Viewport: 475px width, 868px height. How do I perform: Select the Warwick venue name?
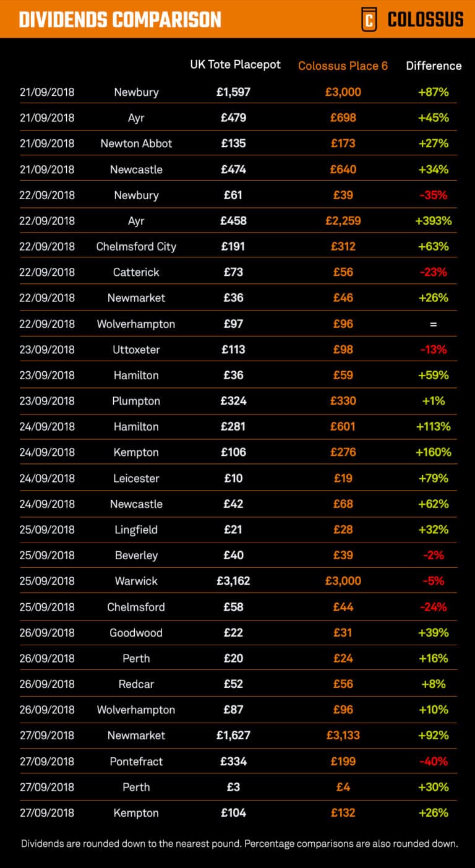(x=136, y=582)
